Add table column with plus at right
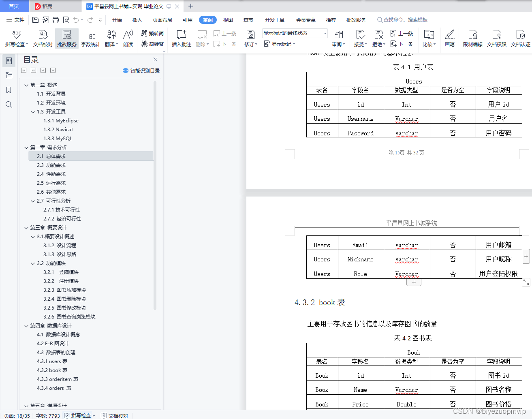The image size is (532, 419). pos(526,256)
